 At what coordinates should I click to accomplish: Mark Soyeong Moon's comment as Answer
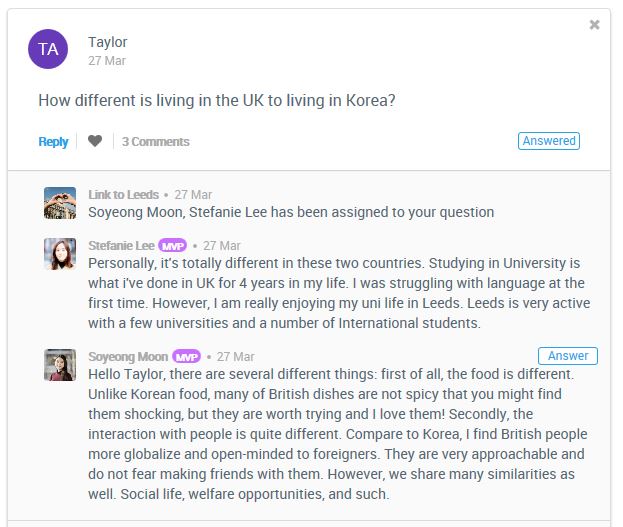(568, 356)
